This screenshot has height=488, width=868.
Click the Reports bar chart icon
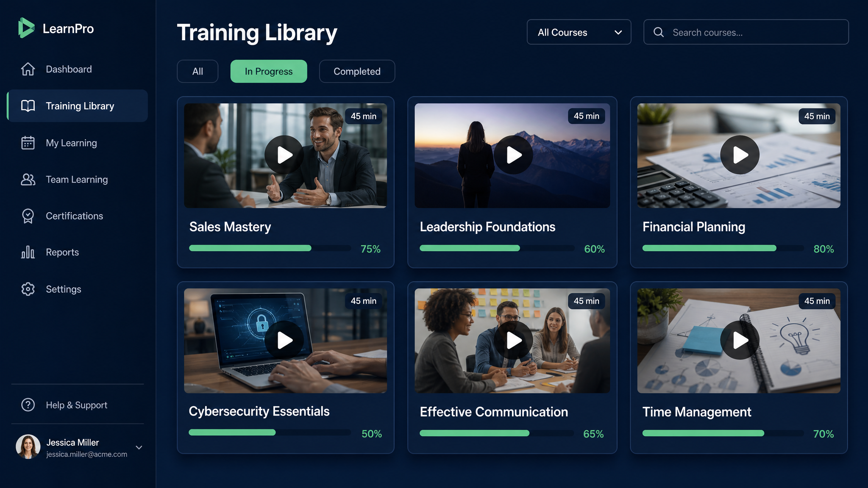[28, 252]
